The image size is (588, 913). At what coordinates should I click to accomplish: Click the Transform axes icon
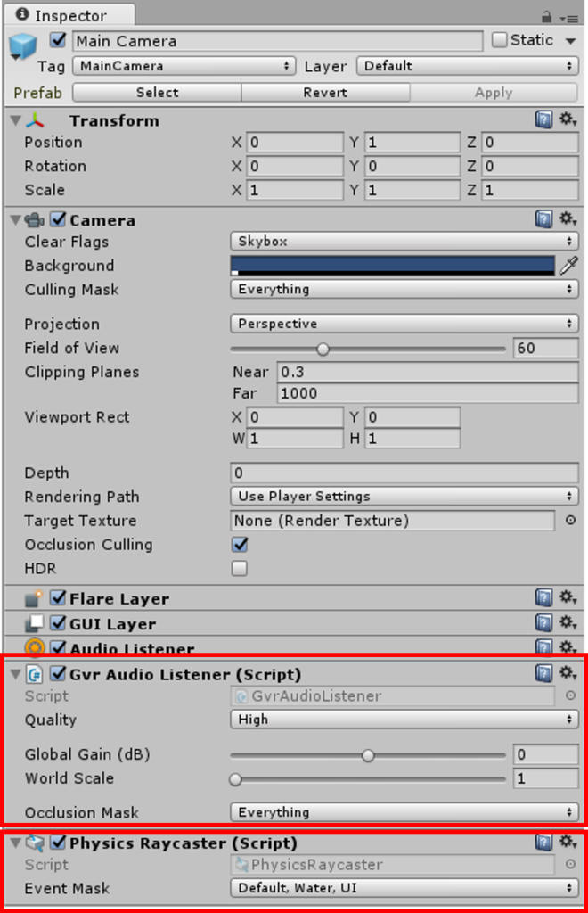pos(35,120)
